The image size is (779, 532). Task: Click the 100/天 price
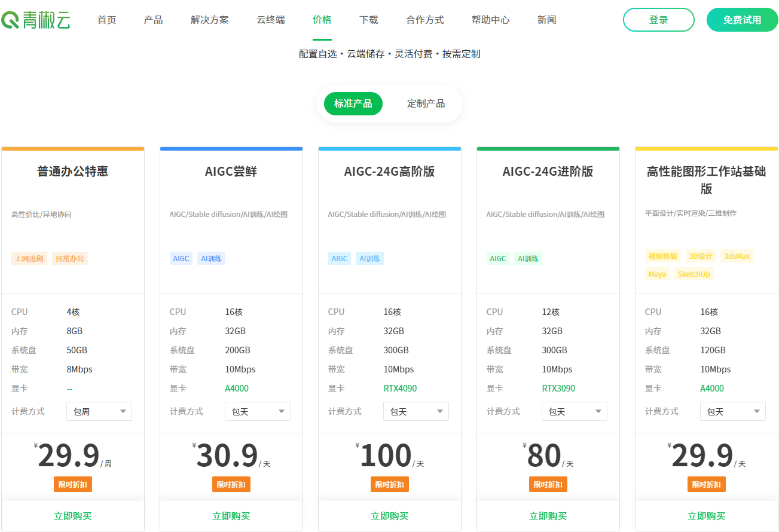coord(390,456)
